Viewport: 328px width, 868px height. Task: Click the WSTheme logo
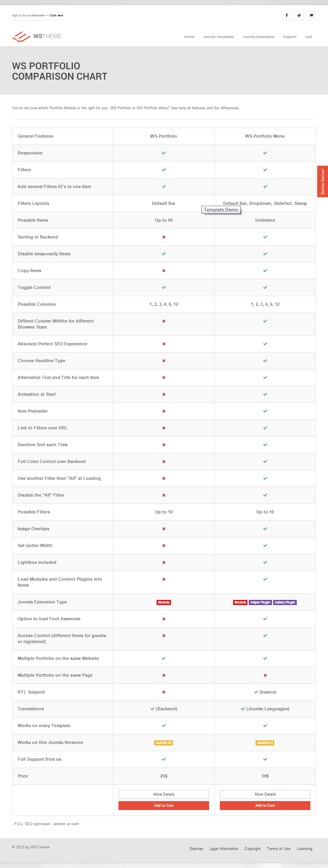37,36
